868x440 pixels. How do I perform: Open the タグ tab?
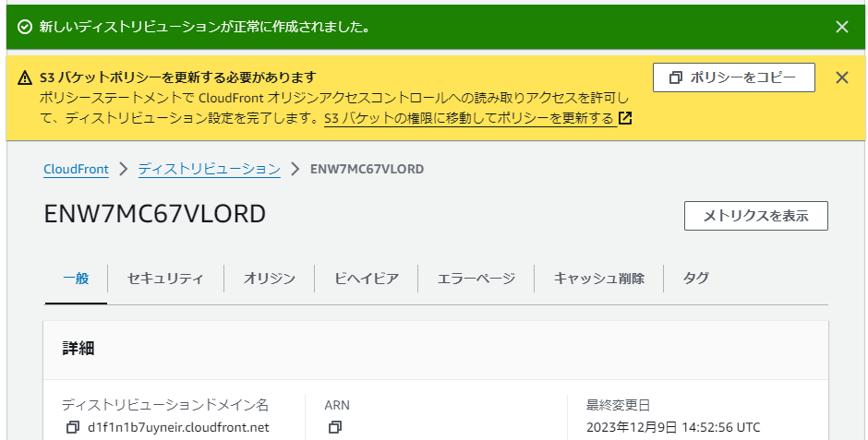(x=695, y=278)
